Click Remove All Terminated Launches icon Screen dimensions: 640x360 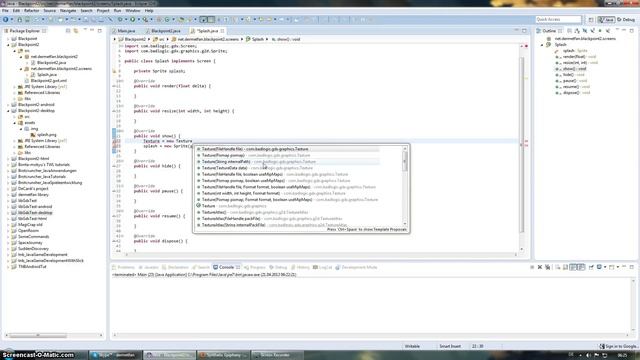(547, 267)
